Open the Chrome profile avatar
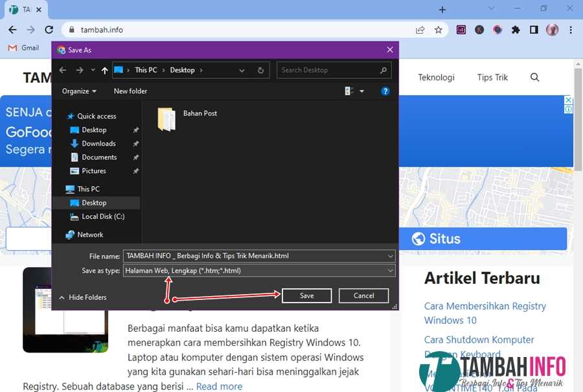Viewport: 583px width, 392px height. pos(552,30)
